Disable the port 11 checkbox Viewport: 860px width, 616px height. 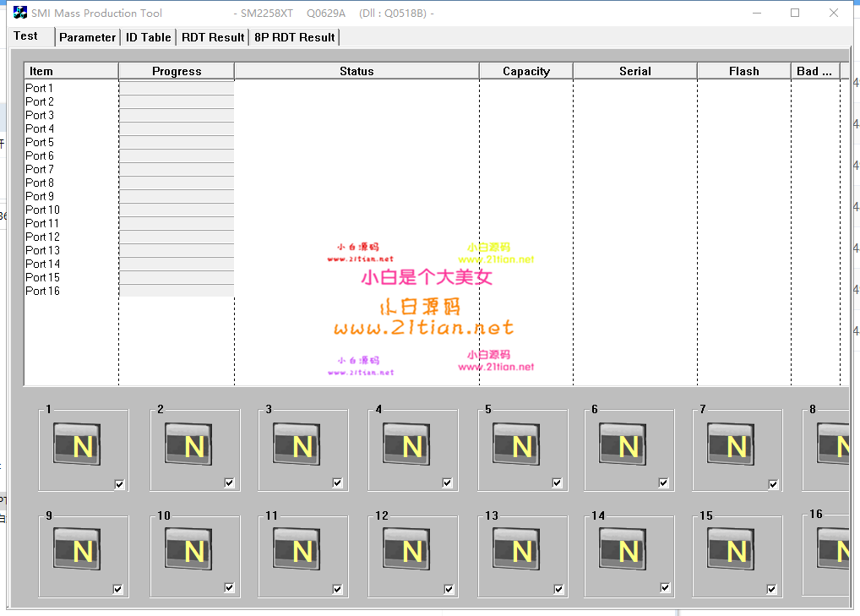[338, 589]
